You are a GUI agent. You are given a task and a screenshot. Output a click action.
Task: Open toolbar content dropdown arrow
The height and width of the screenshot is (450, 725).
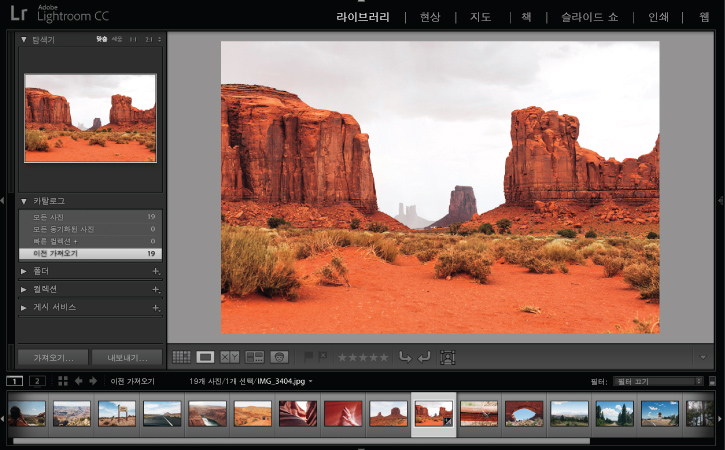pos(703,358)
